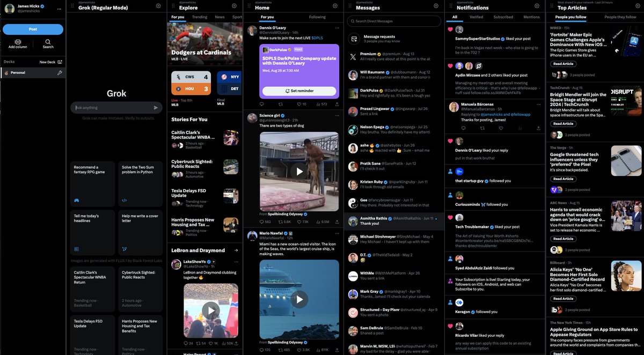This screenshot has height=355, width=644.
Task: Switch to People they follow tab
Action: tap(620, 17)
